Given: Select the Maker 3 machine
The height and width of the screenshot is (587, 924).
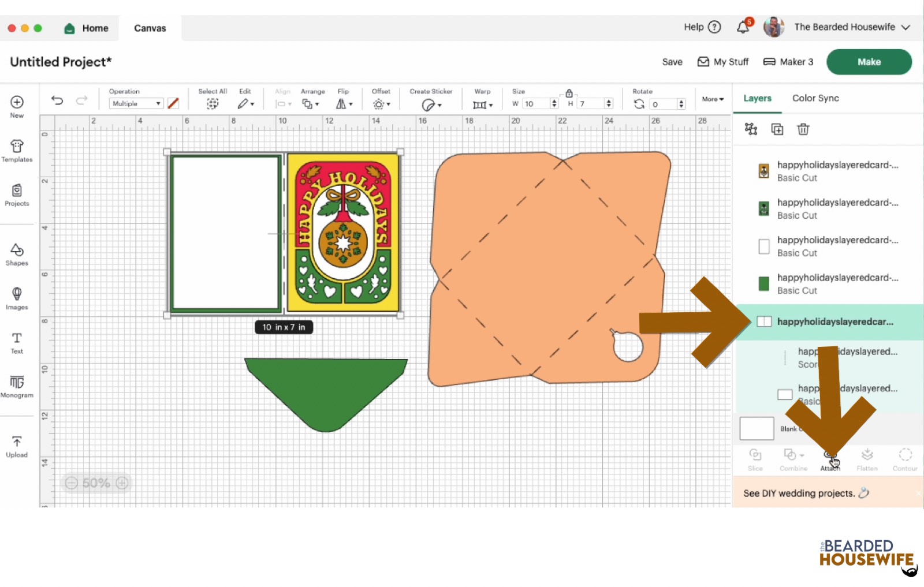Looking at the screenshot, I should [x=788, y=62].
